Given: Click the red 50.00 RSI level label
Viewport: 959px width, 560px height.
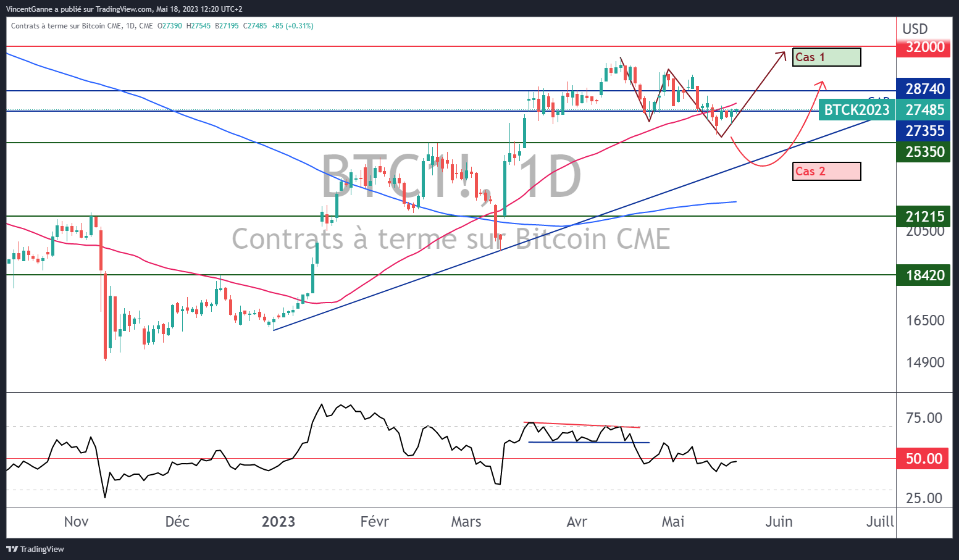Looking at the screenshot, I should [x=923, y=459].
